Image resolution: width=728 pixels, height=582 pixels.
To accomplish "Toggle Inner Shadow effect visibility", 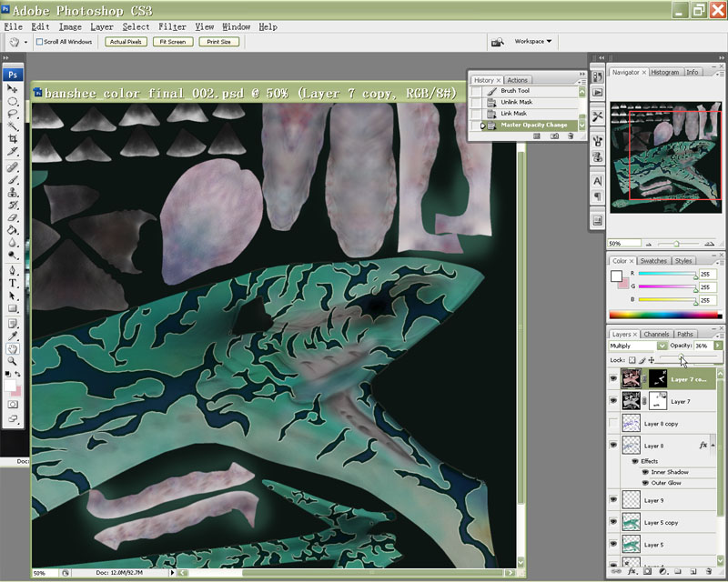I will (645, 472).
